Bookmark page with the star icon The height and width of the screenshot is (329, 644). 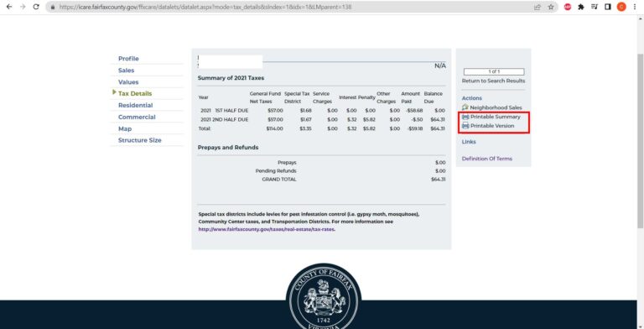(x=551, y=7)
